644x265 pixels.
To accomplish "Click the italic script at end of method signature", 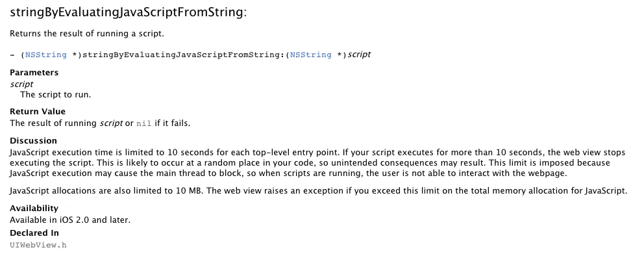I will [x=360, y=55].
